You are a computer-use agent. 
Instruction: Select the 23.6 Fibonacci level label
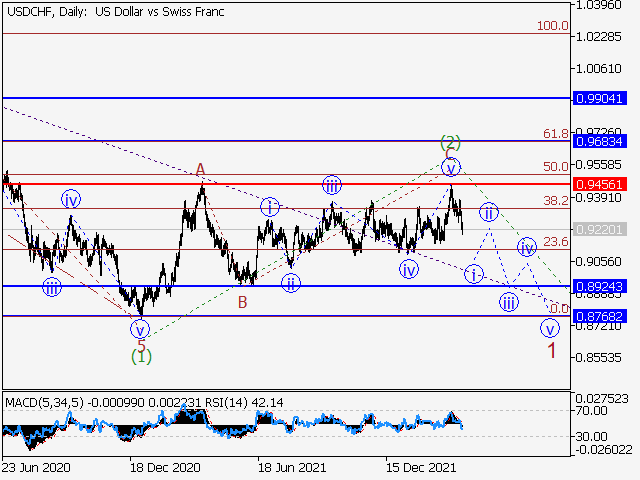556,242
